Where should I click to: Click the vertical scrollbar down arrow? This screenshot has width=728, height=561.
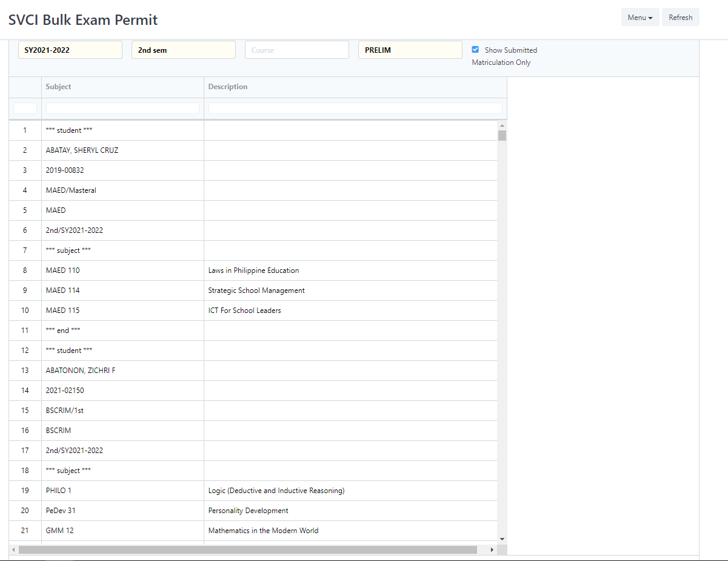pos(502,539)
